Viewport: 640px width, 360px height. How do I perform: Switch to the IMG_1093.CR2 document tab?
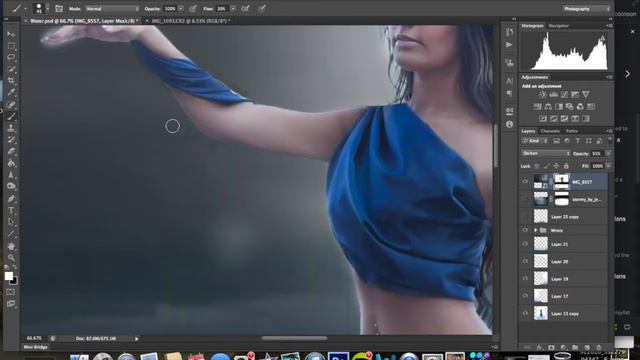191,20
